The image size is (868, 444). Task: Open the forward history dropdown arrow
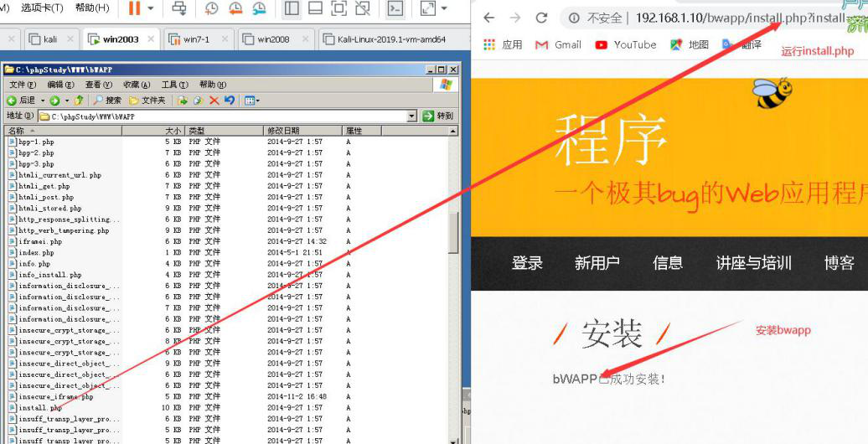coord(67,101)
